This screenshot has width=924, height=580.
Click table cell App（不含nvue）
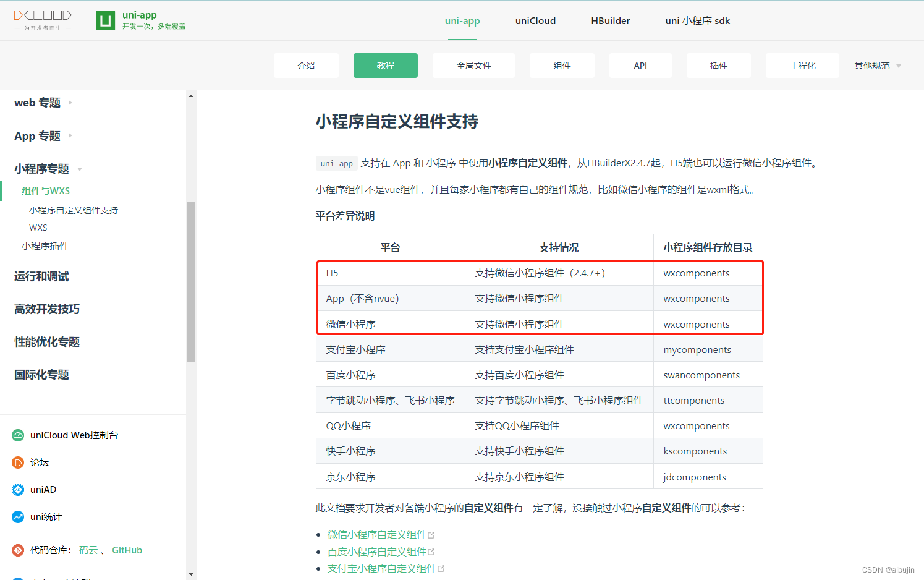[x=391, y=298]
